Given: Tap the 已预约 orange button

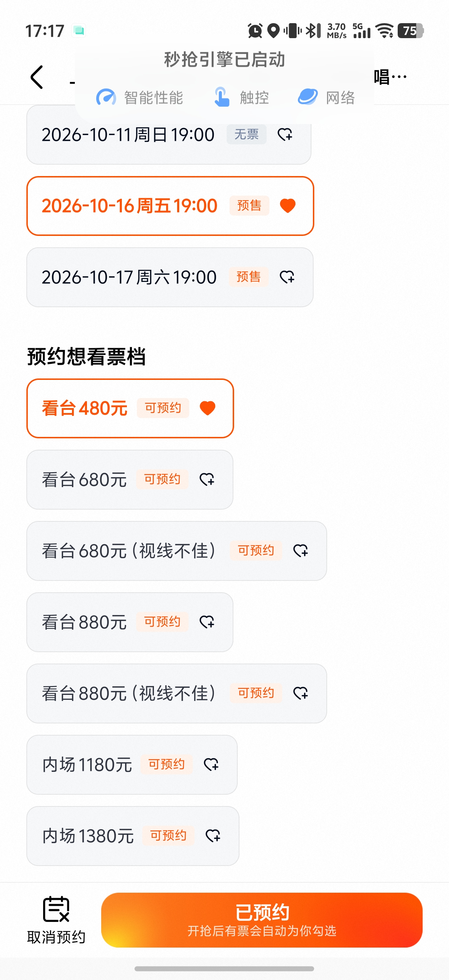Looking at the screenshot, I should [262, 920].
